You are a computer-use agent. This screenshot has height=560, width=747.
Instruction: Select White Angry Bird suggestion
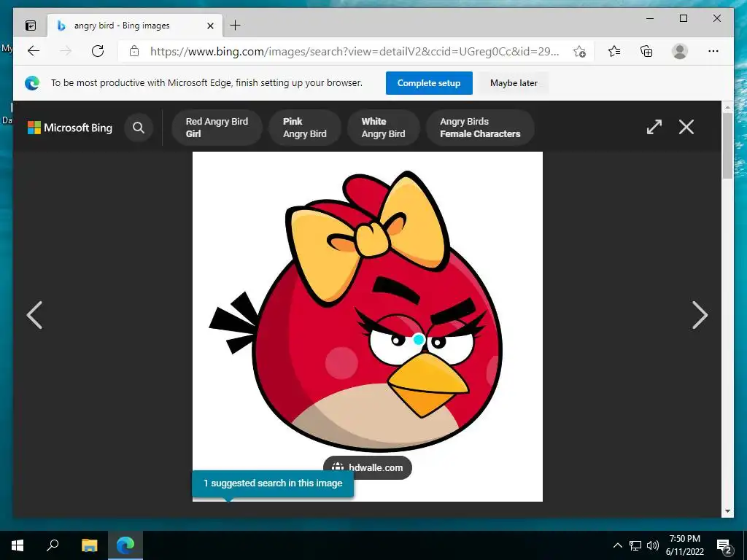click(384, 128)
